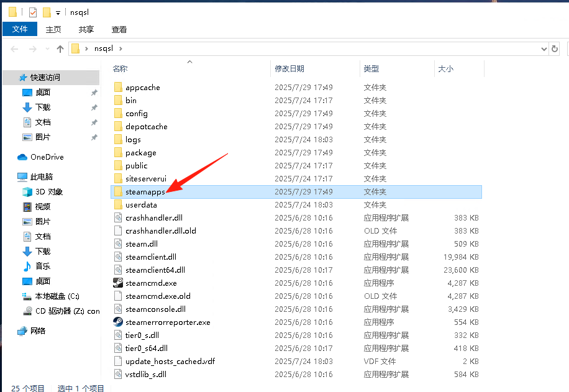This screenshot has height=392, width=569.
Task: Switch to the 主页 ribbon tab
Action: 53,29
